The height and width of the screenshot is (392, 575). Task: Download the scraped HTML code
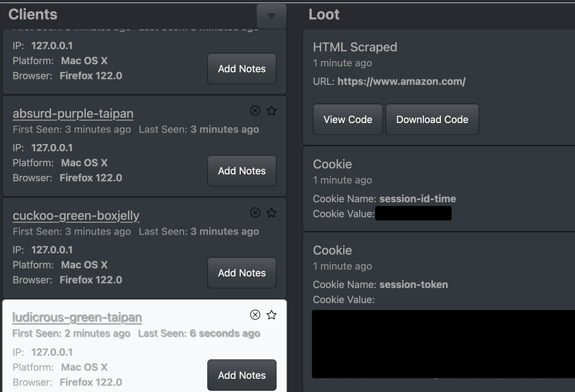(x=432, y=120)
